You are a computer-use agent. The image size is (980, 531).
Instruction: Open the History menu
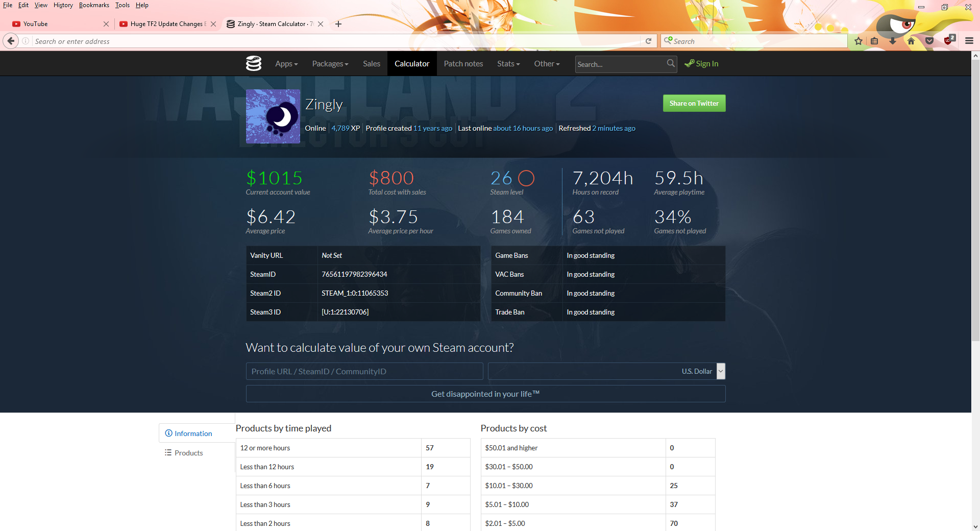[x=63, y=5]
